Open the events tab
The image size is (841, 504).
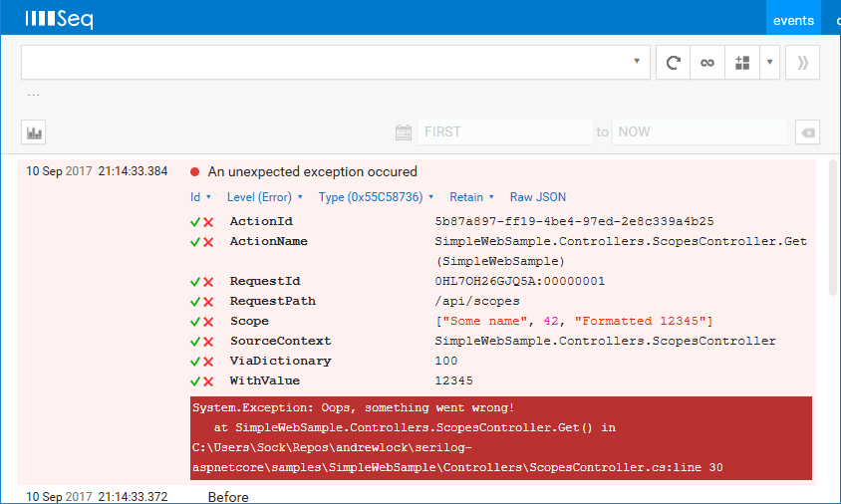click(793, 20)
